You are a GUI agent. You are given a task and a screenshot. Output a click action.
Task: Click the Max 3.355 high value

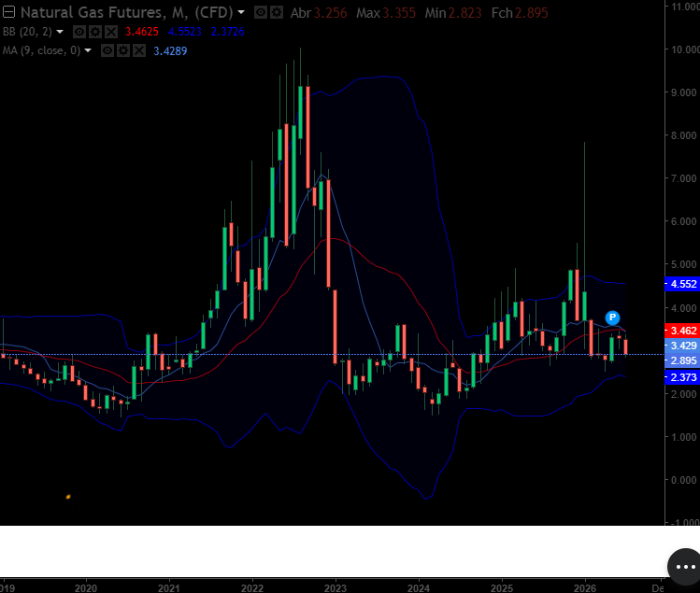coord(386,13)
